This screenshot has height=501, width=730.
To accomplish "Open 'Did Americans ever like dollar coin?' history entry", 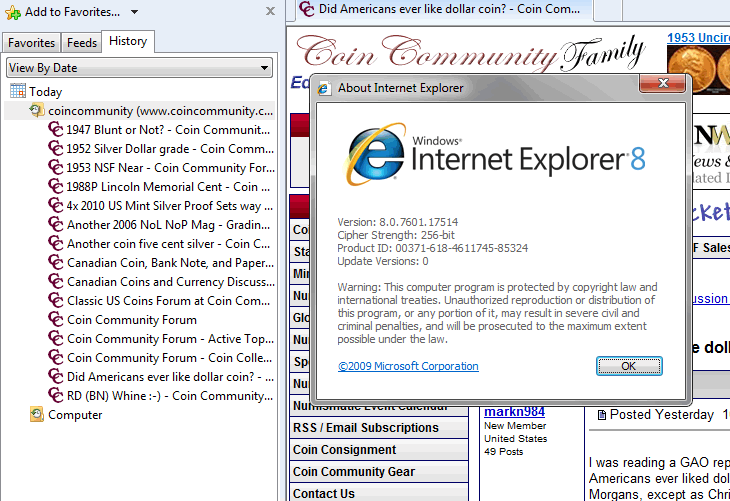I will 170,377.
